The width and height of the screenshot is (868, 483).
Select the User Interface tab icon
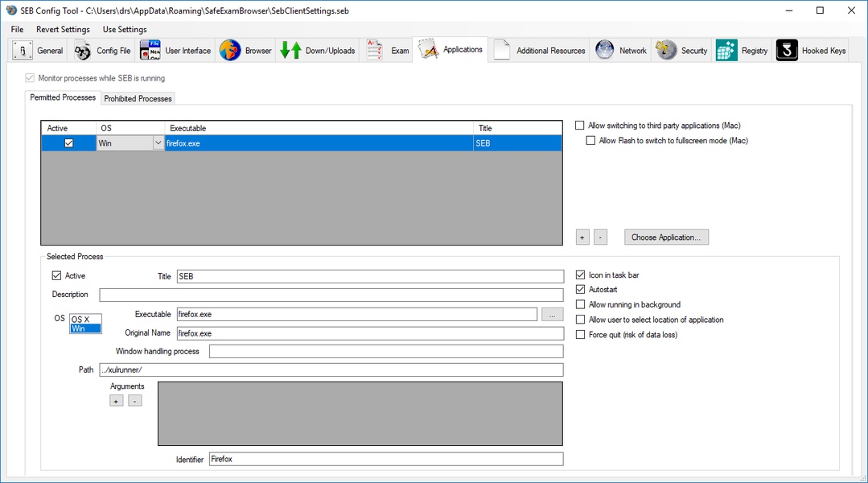pyautogui.click(x=150, y=51)
